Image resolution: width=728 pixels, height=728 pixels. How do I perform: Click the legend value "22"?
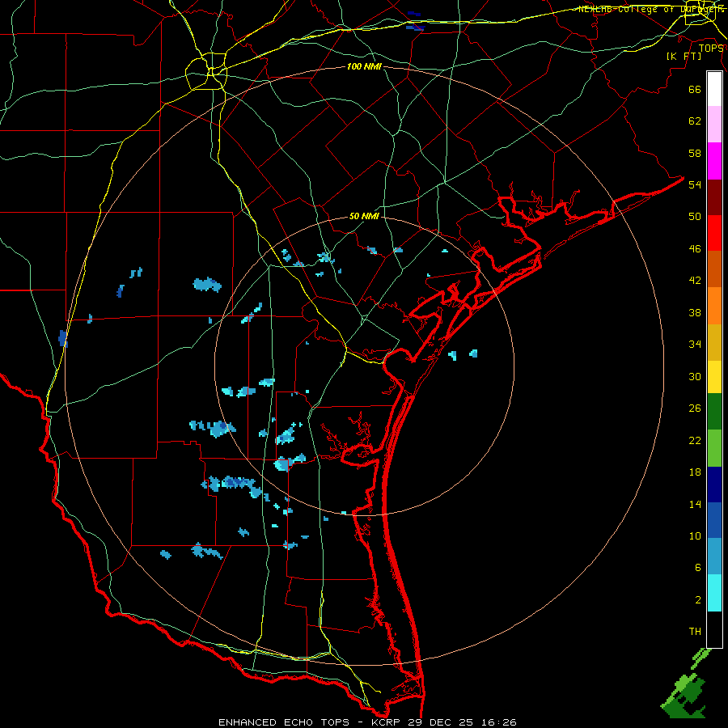click(695, 440)
